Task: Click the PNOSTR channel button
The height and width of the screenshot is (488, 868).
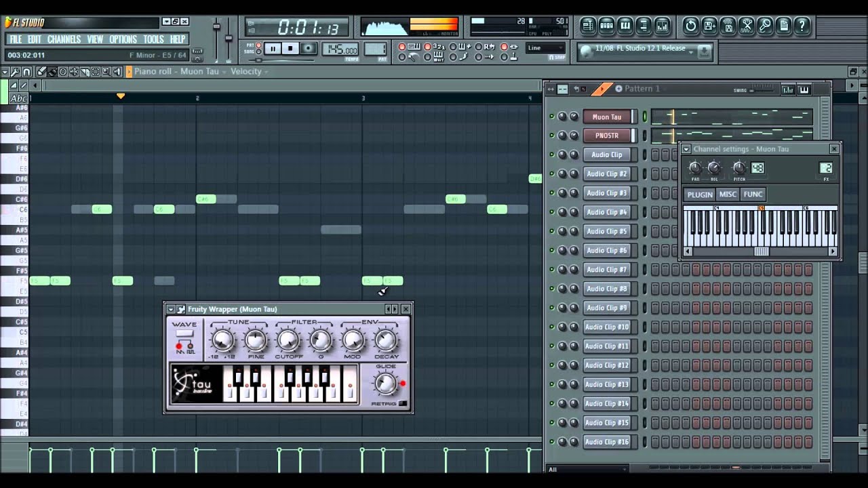Action: tap(607, 136)
